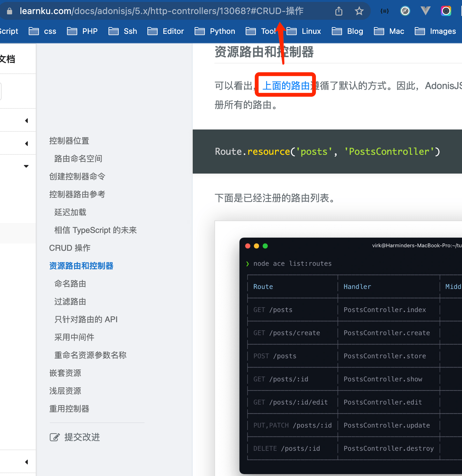Expand the bottom sidebar section arrow
Viewport: 462px width, 476px height.
[x=26, y=462]
